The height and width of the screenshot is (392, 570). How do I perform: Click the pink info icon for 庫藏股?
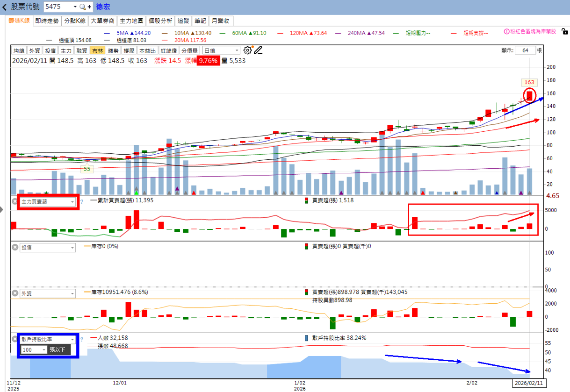(x=506, y=31)
